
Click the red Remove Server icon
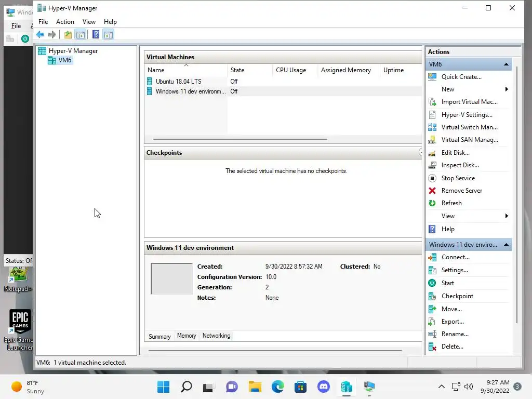(432, 191)
